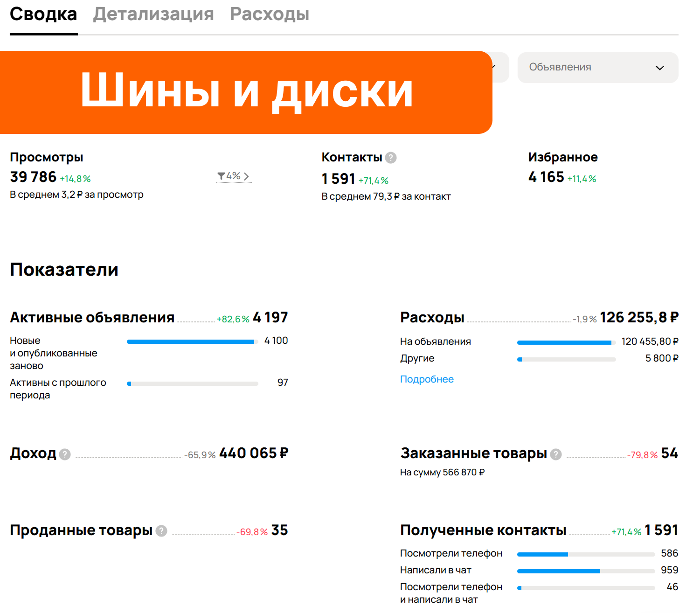Click the orange Шины и диски banner
This screenshot has height=613, width=700.
246,92
